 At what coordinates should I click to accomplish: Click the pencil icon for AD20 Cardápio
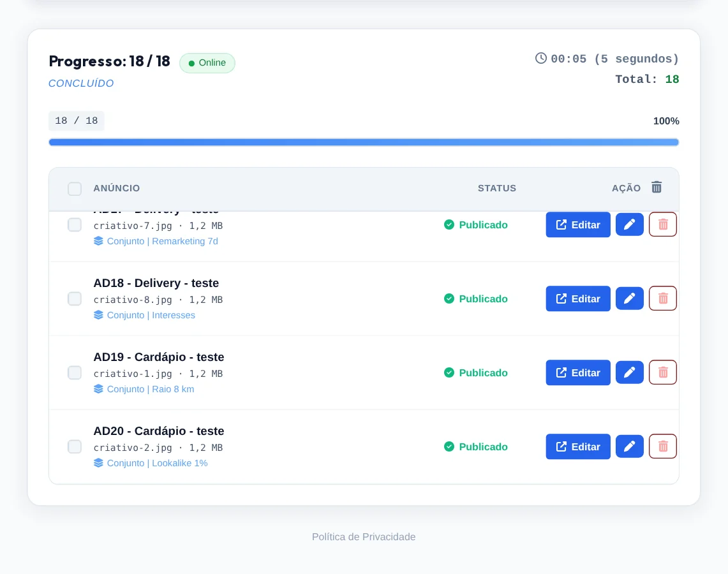pyautogui.click(x=629, y=446)
